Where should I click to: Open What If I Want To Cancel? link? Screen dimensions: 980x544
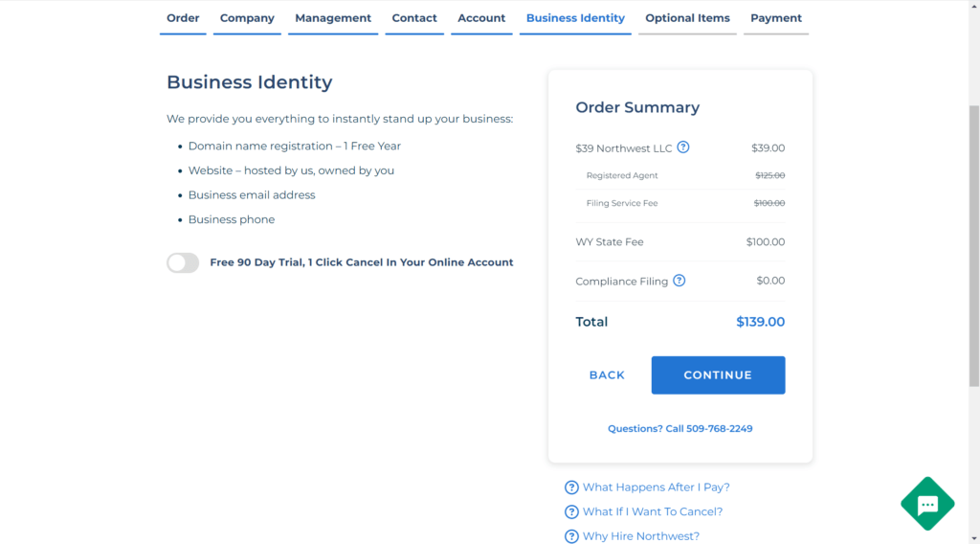pos(653,511)
